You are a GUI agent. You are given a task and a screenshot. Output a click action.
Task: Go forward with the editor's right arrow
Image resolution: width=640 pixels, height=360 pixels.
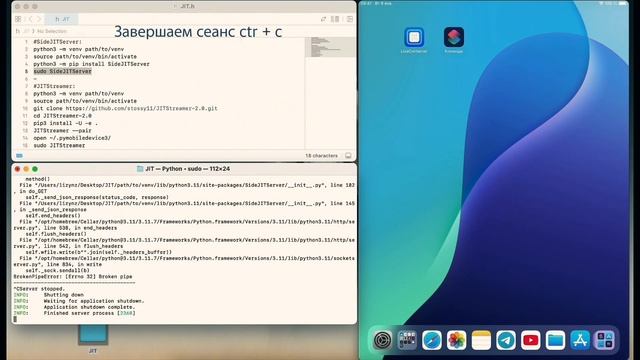39,19
